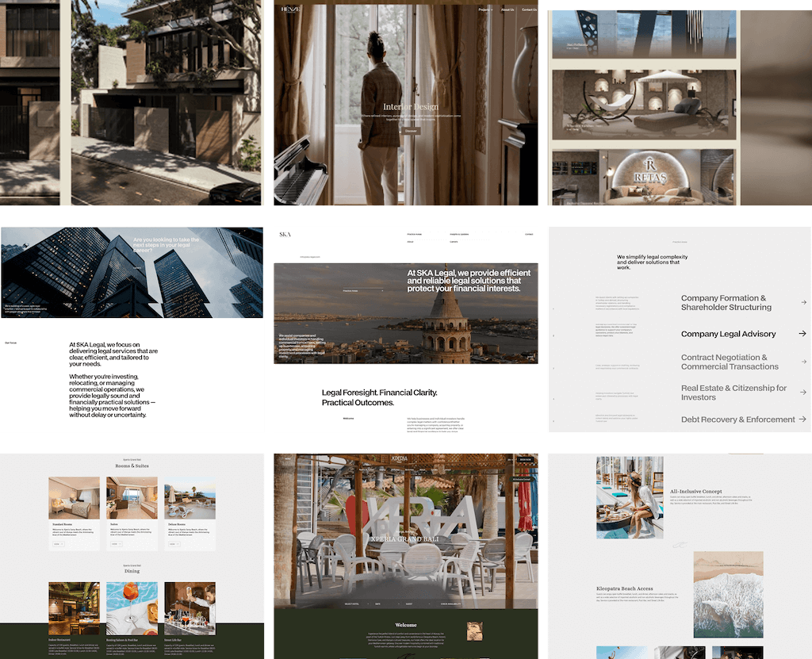
Task: Click the 'Kleopatra Beach Access' heading
Action: point(625,588)
